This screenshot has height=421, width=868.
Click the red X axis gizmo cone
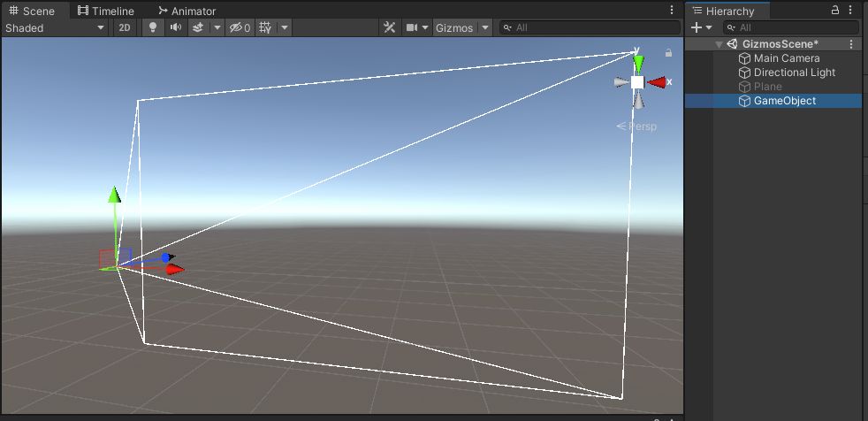pyautogui.click(x=657, y=82)
